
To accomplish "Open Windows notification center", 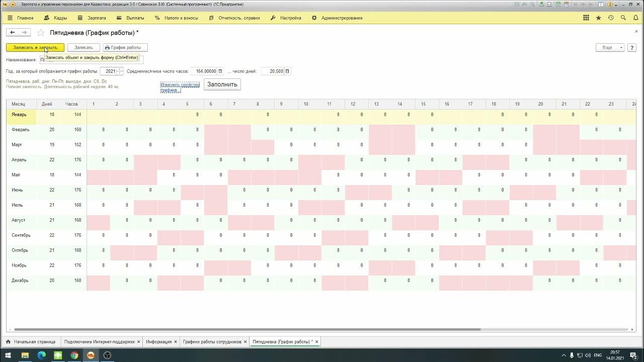I will coord(634,355).
